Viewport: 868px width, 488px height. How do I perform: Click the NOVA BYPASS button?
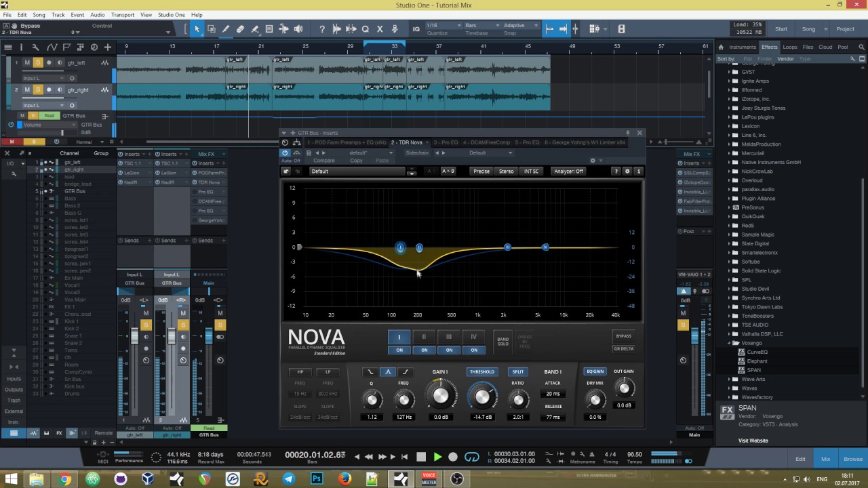point(623,336)
